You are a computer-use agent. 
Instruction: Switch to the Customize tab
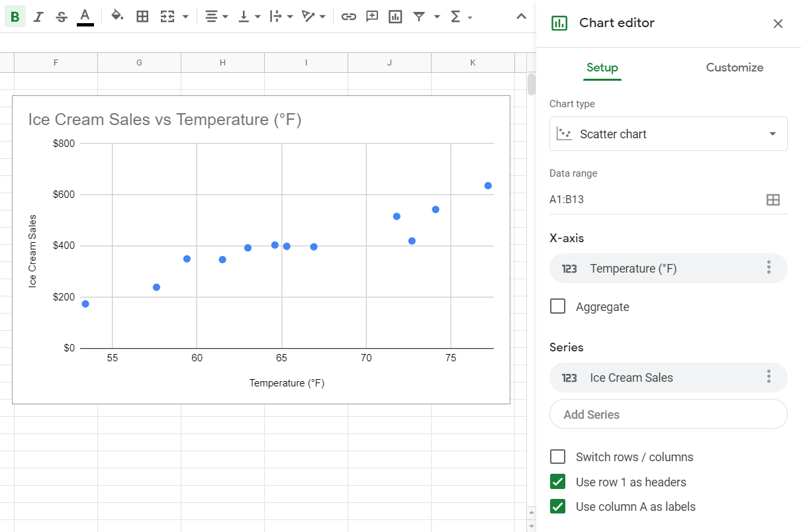click(734, 67)
